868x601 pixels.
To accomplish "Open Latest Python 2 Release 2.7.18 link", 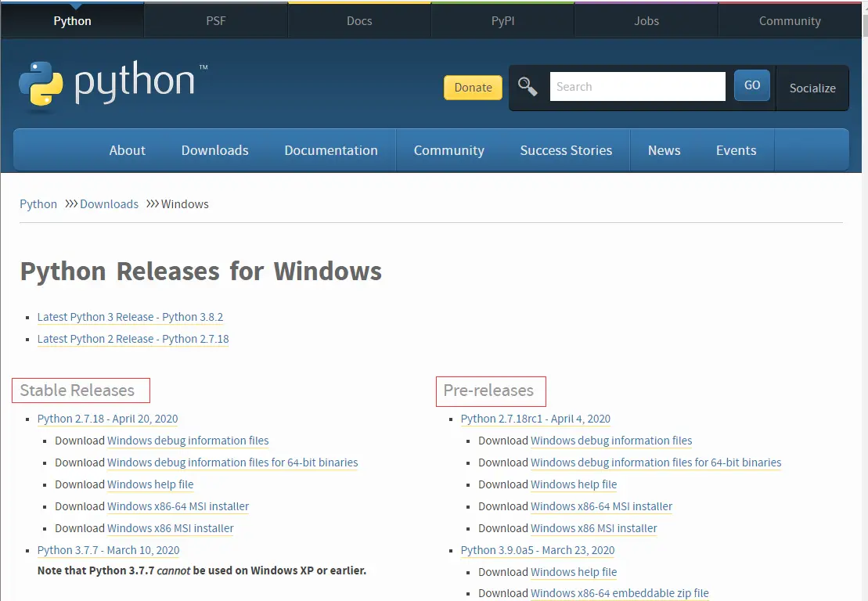I will [x=133, y=339].
